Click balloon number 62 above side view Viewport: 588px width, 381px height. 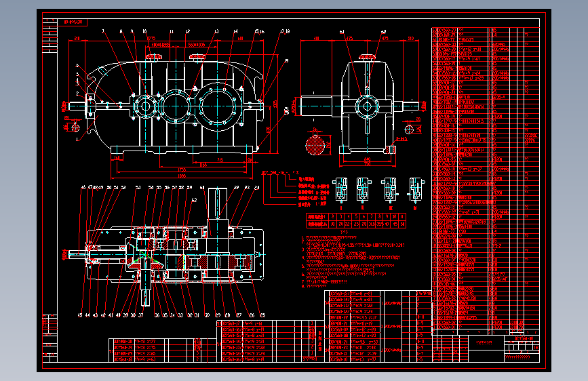pos(383,33)
